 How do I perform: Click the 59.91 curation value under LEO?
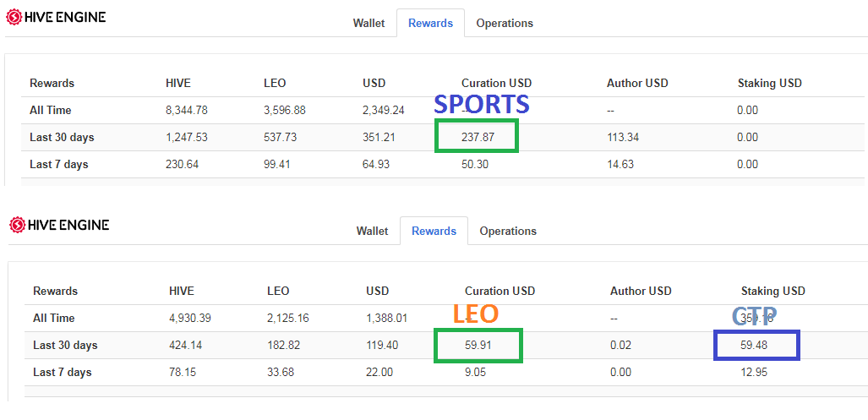(478, 346)
